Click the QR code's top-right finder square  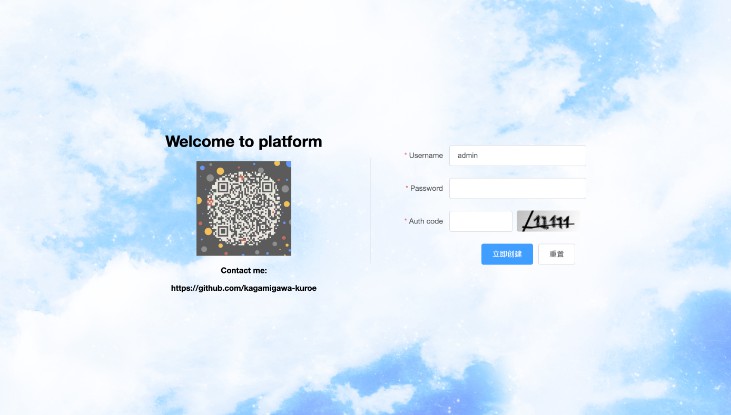pyautogui.click(x=267, y=187)
